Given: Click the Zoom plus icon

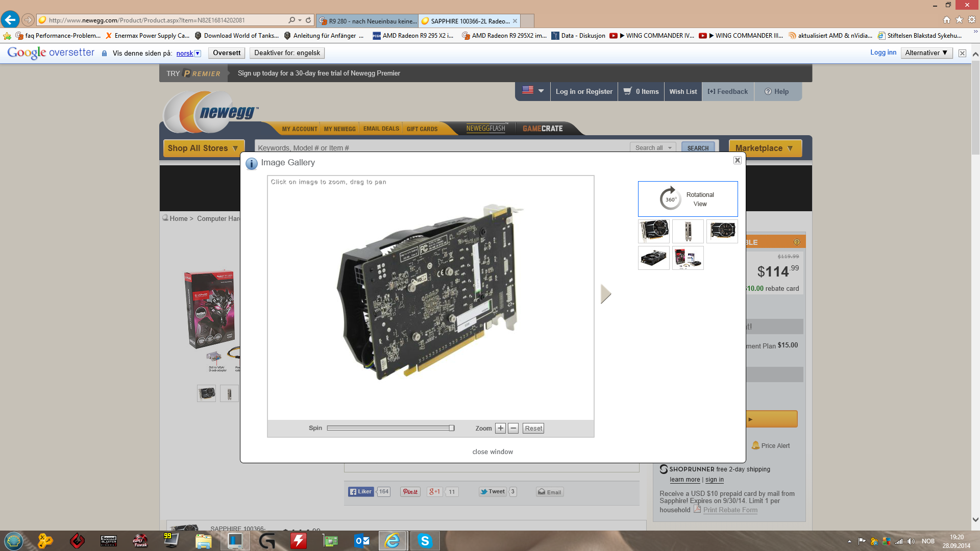Looking at the screenshot, I should (500, 429).
